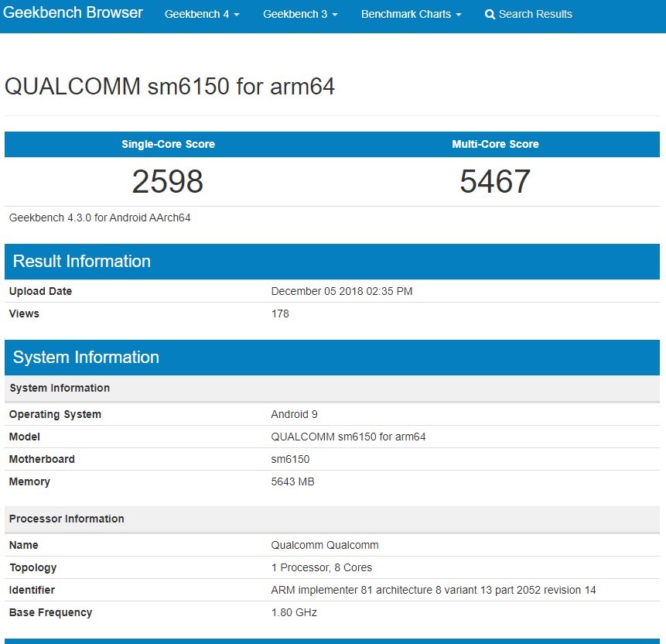This screenshot has height=644, width=666.
Task: Click the Operating System label
Action: click(x=55, y=414)
